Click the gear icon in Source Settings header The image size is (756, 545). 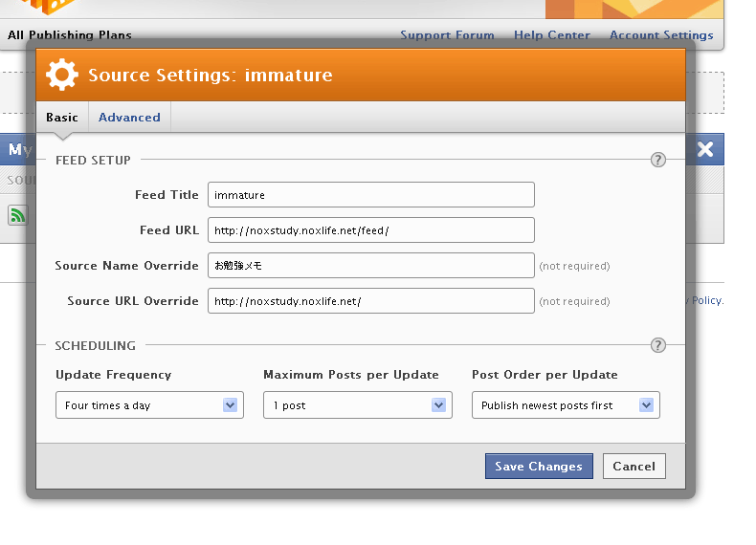(x=61, y=75)
